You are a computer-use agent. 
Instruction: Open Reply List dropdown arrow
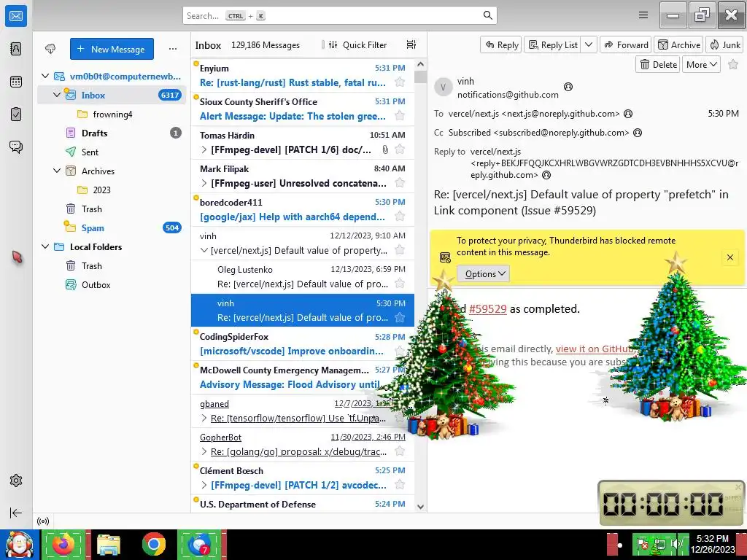589,44
